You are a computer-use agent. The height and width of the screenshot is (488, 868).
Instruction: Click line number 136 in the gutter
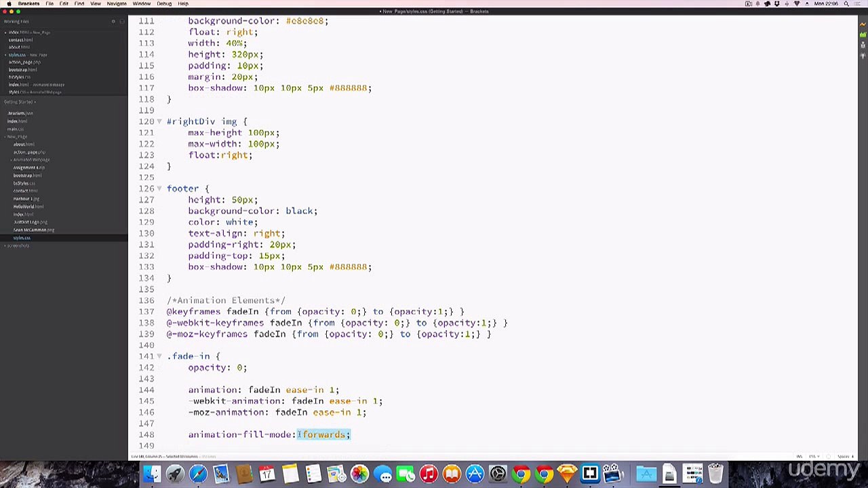(146, 300)
